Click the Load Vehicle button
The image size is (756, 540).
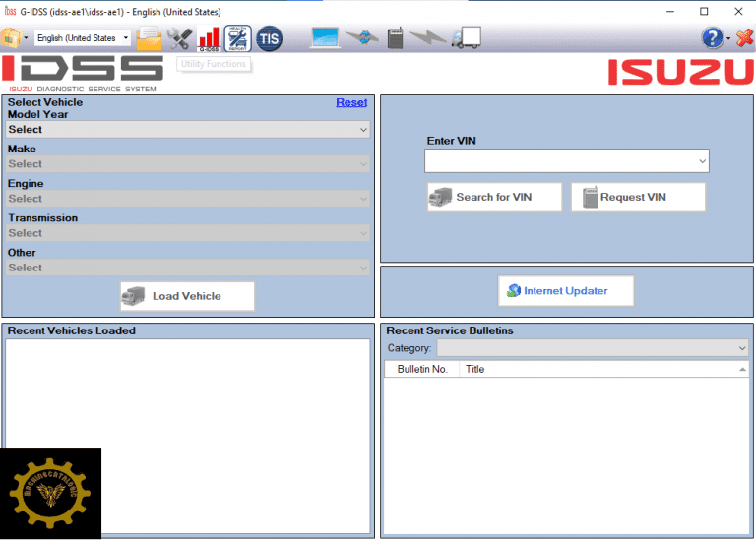[187, 296]
